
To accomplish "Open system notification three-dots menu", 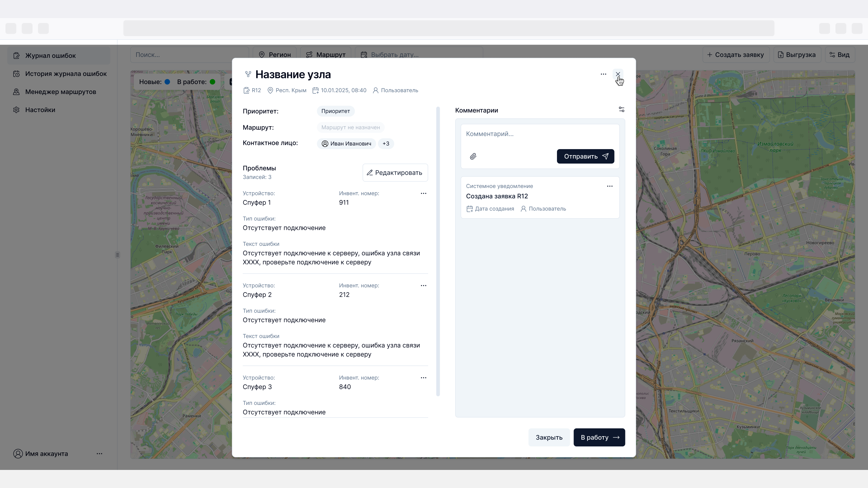I will tap(609, 186).
